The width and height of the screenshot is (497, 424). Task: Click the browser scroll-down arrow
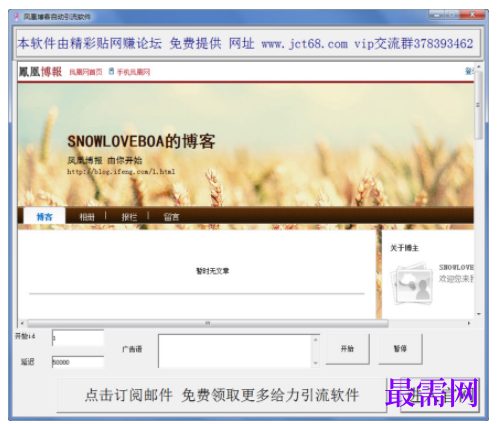click(x=478, y=314)
